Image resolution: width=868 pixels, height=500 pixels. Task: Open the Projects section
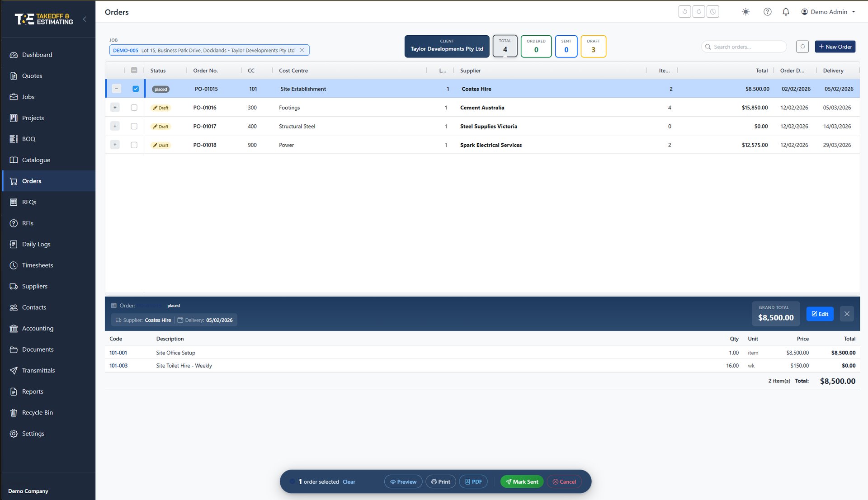pyautogui.click(x=47, y=118)
